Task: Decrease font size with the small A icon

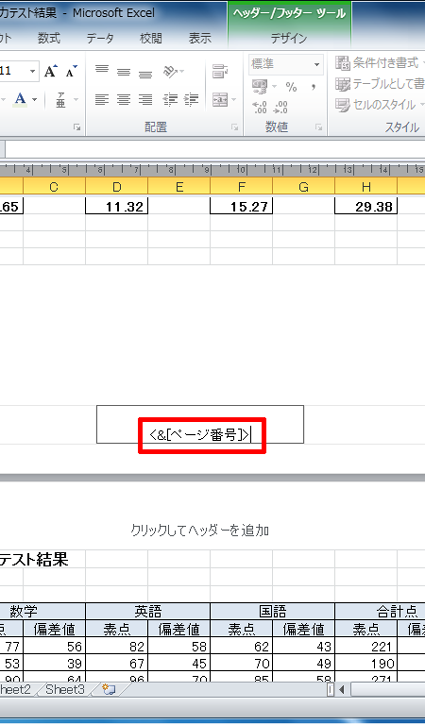Action: pyautogui.click(x=71, y=71)
